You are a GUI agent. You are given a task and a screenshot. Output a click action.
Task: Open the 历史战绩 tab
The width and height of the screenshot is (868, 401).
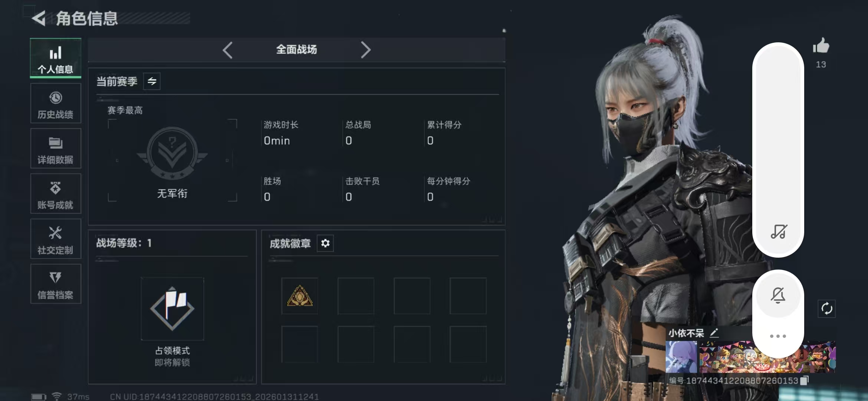click(56, 104)
